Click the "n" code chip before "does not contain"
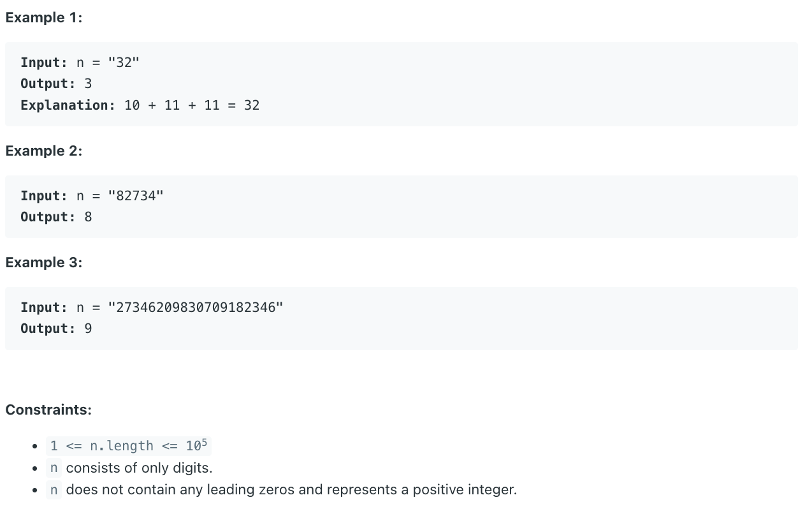Screen dimensions: 812x509 pos(54,490)
